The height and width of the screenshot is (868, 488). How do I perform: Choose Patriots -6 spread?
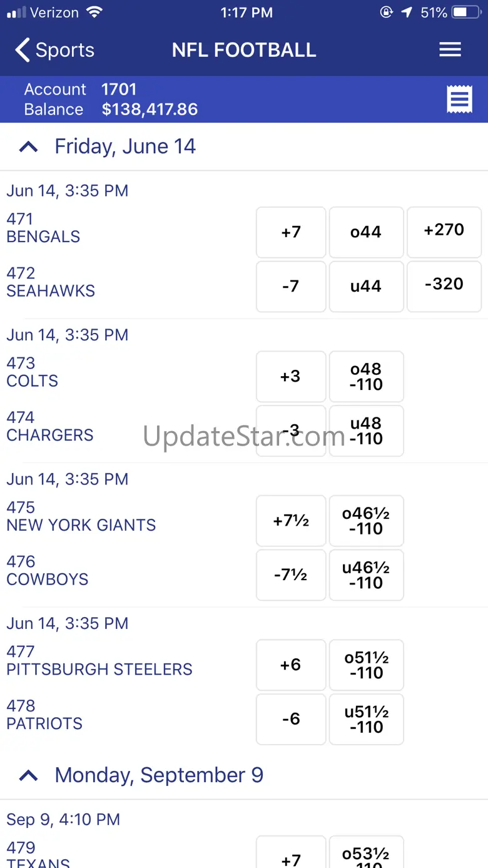291,719
